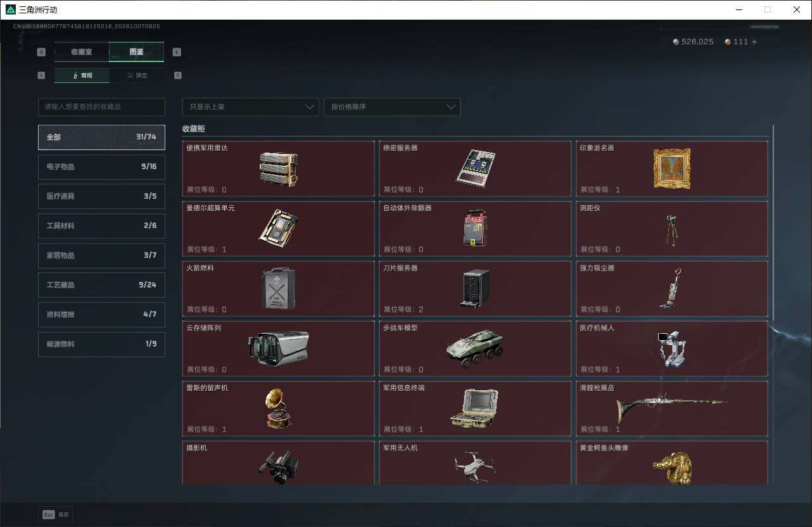Image resolution: width=812 pixels, height=527 pixels.
Task: Click the 便携军用雷达 item image
Action: [278, 169]
